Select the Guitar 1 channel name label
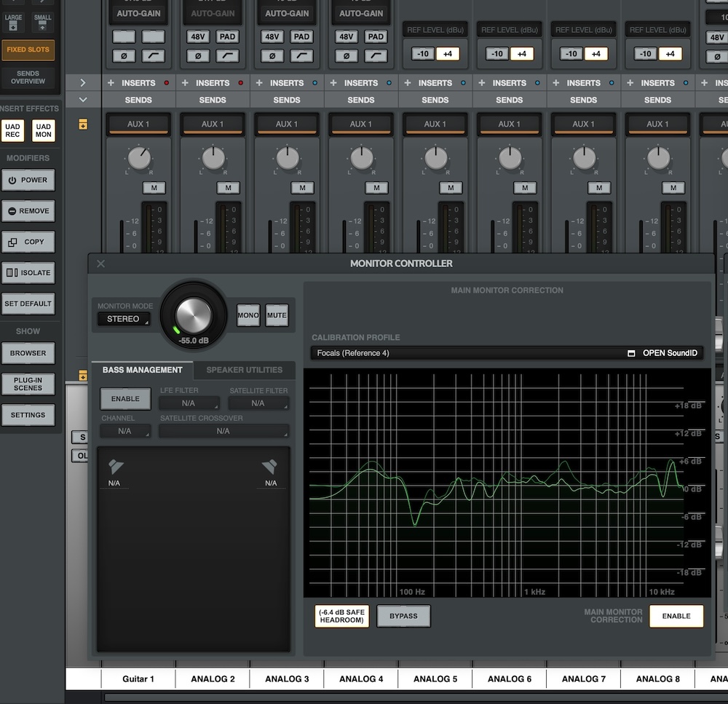728x704 pixels. click(138, 679)
